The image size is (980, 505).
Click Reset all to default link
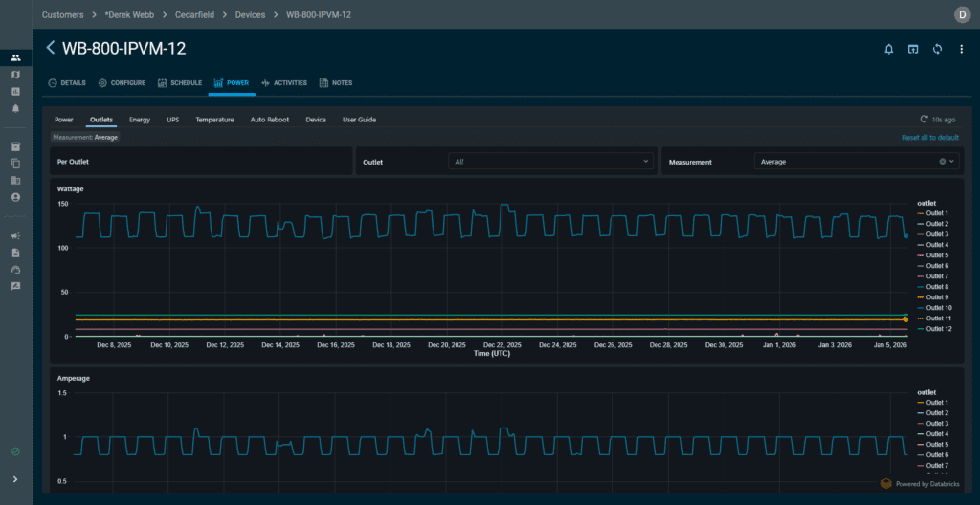coord(930,138)
